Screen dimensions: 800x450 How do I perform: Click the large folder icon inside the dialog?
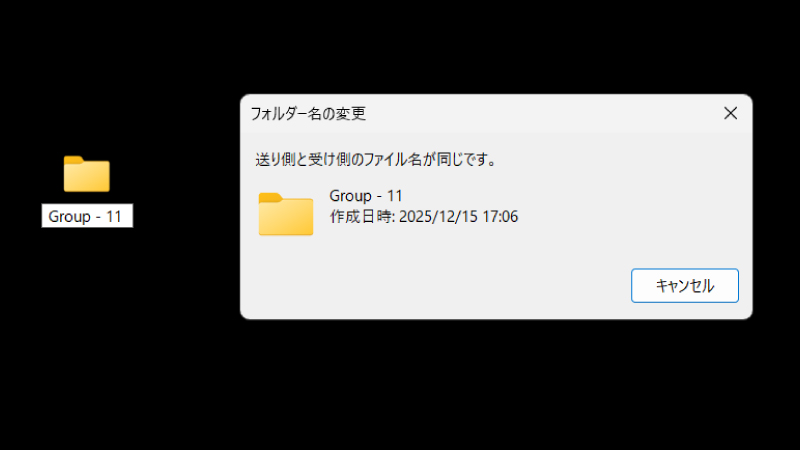[286, 214]
